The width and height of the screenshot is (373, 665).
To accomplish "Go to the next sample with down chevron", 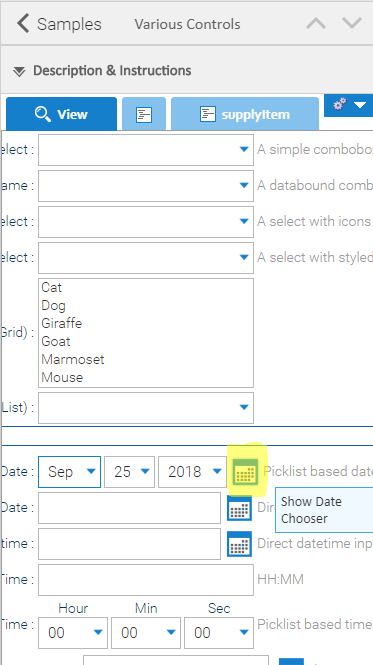I will click(x=352, y=23).
